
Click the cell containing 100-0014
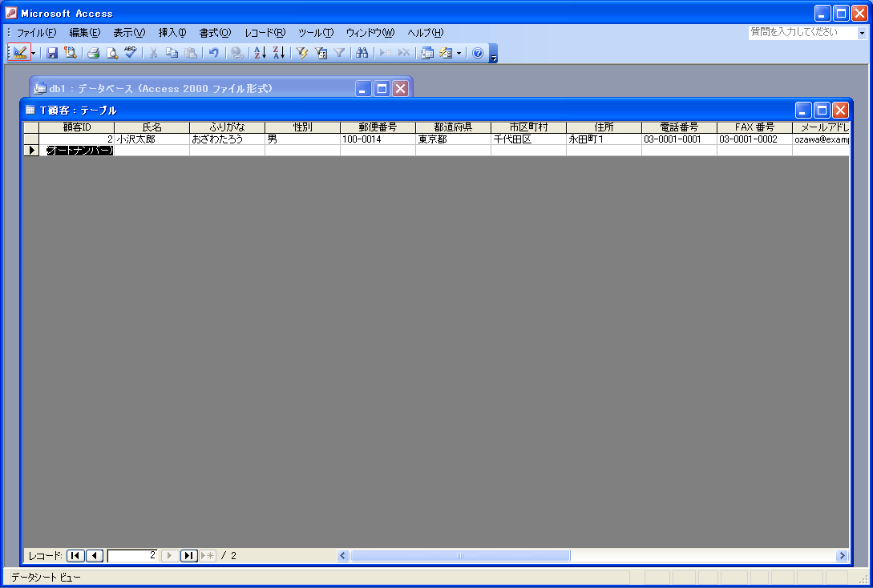[378, 139]
